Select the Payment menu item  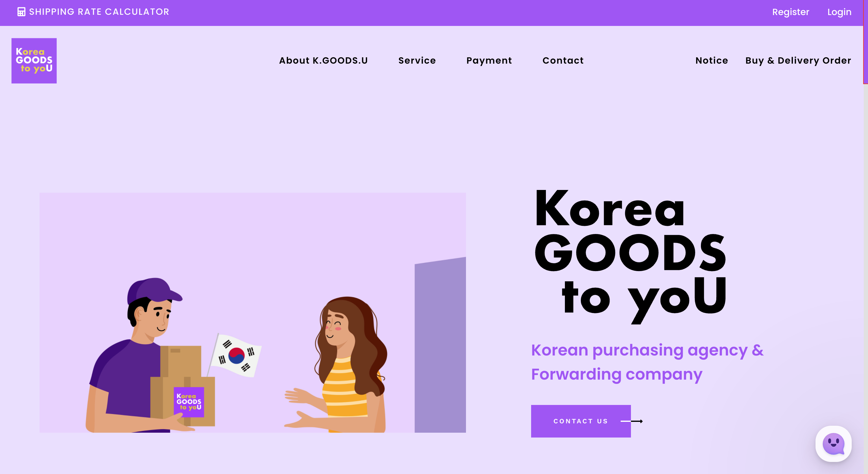(x=489, y=61)
